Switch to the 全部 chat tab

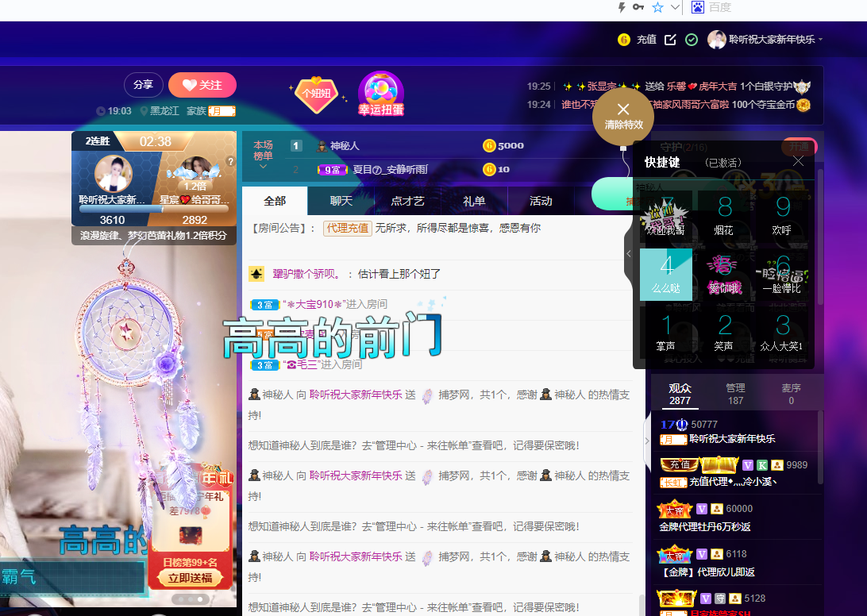[x=275, y=201]
